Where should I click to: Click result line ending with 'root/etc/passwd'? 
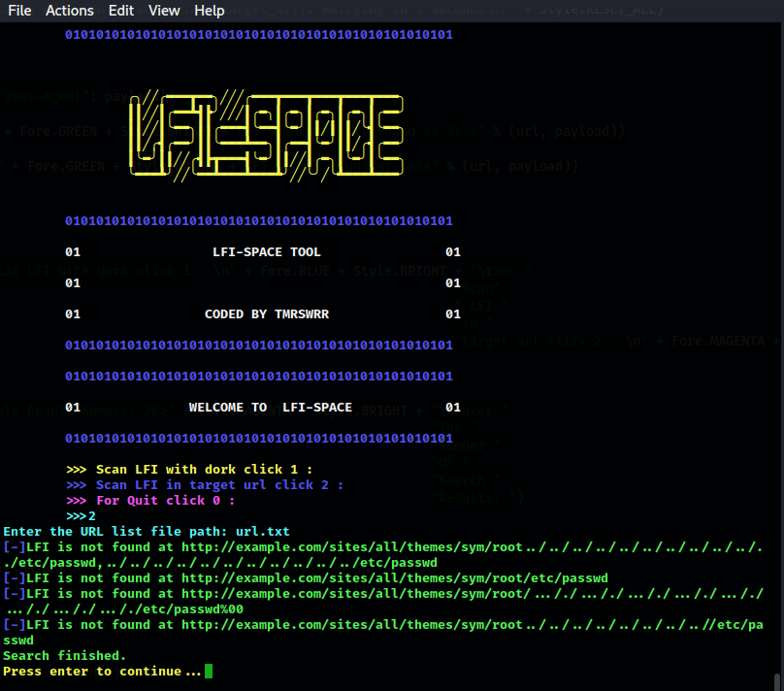306,578
